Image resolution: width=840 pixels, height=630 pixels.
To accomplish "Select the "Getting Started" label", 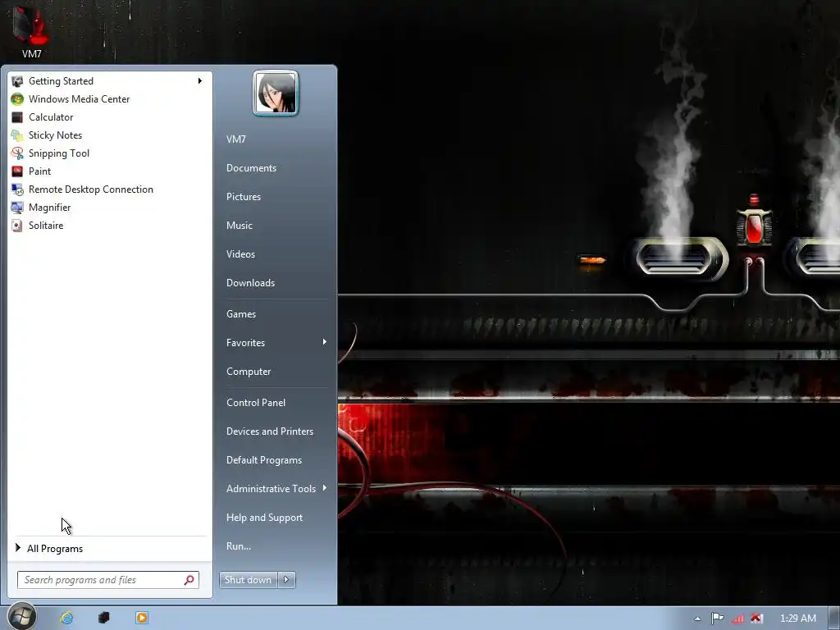I will click(x=61, y=81).
